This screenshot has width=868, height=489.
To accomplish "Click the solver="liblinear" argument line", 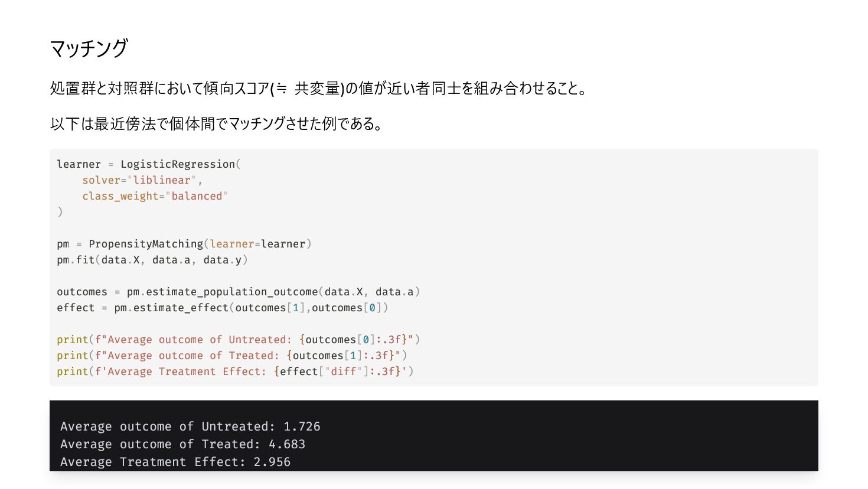I will click(x=142, y=180).
